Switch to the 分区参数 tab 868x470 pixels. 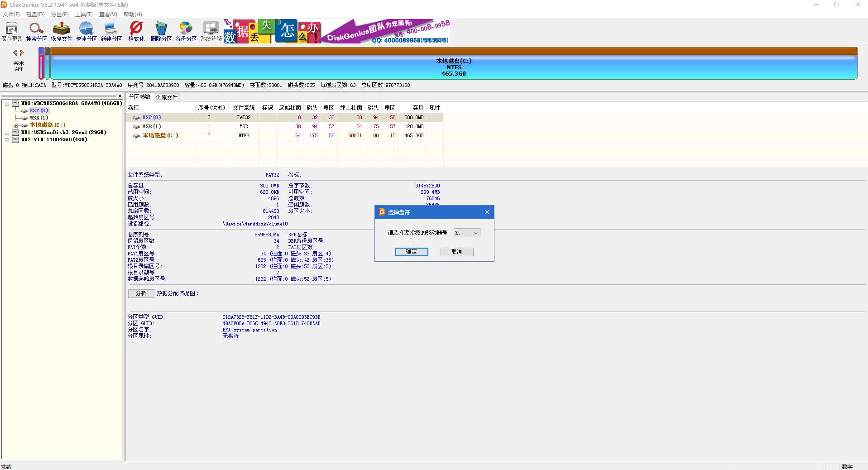coord(139,97)
